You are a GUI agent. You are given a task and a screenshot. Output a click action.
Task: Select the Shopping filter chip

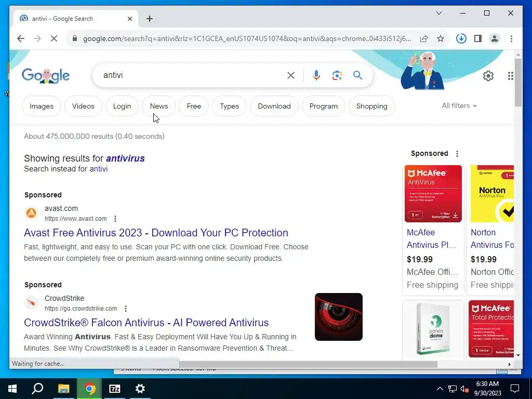(371, 106)
